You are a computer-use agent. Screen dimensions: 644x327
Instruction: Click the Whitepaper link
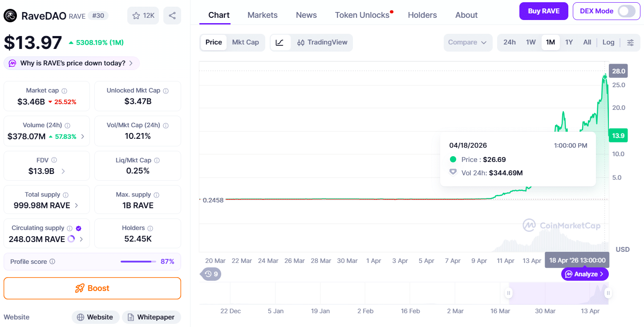coord(151,317)
